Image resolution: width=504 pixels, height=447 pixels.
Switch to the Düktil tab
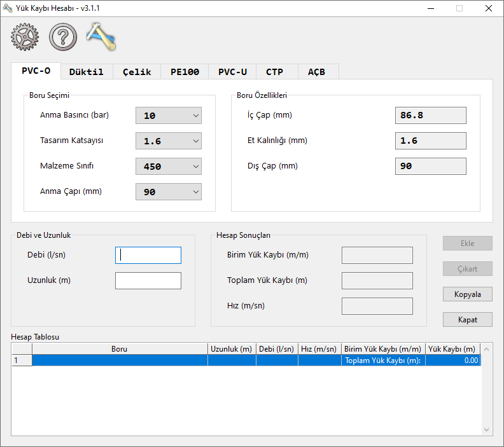tap(86, 72)
